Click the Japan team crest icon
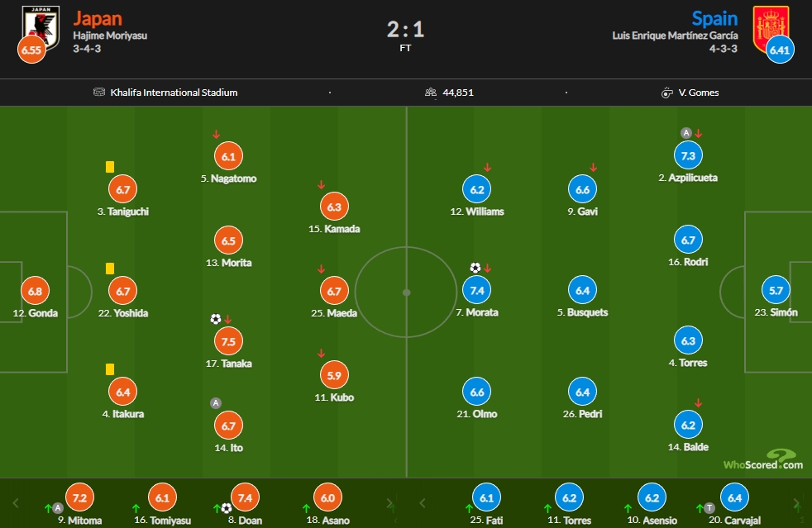812x528 pixels. coord(41,27)
